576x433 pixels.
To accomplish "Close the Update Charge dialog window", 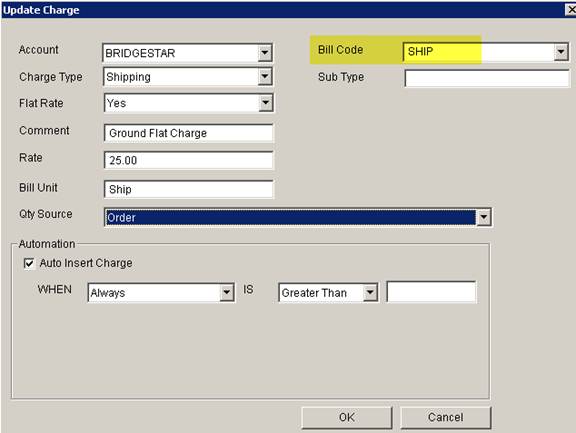I will (571, 10).
